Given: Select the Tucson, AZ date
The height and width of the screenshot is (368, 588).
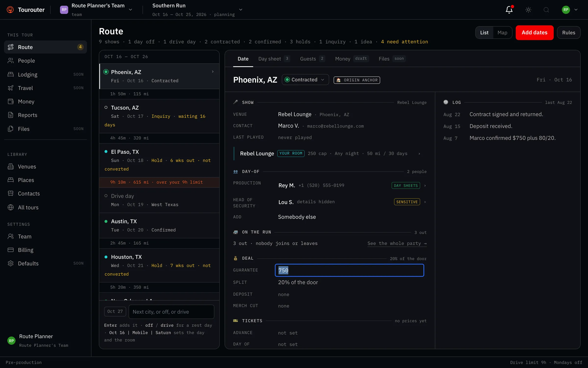Looking at the screenshot, I should click(159, 116).
